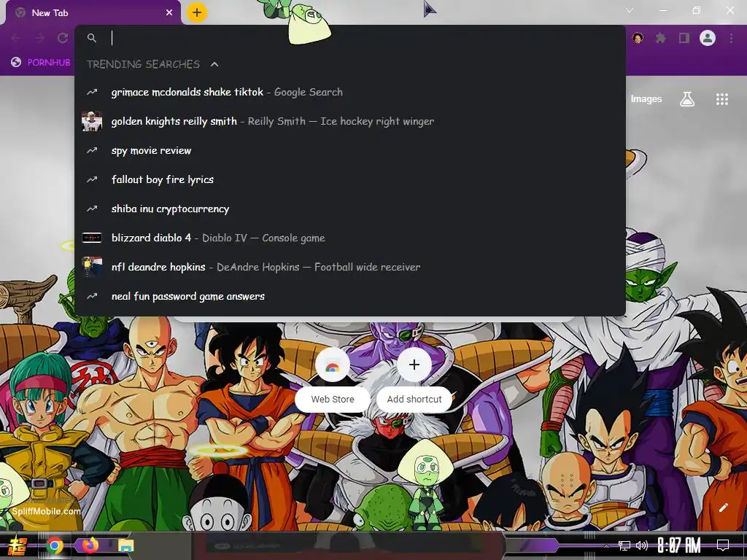Screen dimensions: 747x560
Task: Open the tab search dropdown arrow
Action: [x=630, y=10]
